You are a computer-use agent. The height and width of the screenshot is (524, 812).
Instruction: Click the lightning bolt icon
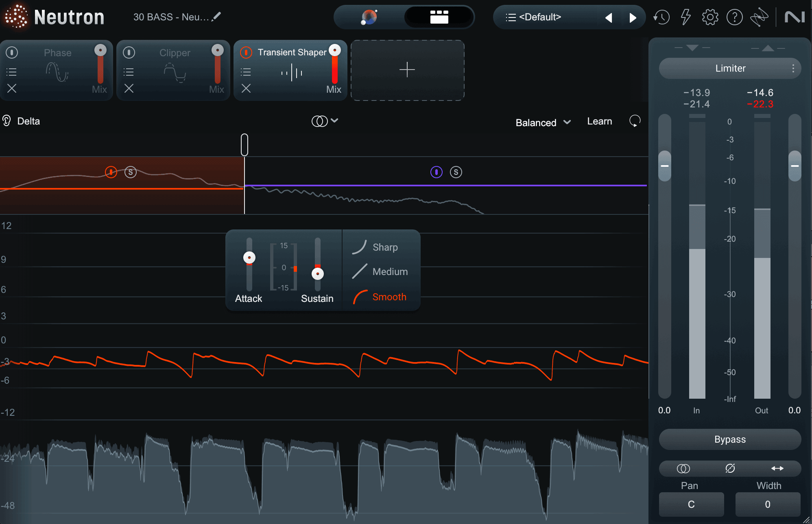pyautogui.click(x=686, y=17)
